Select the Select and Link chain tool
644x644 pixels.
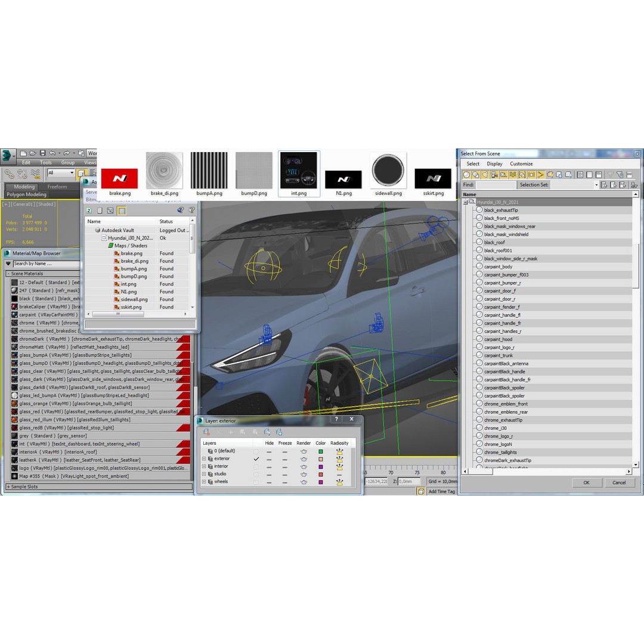click(x=9, y=174)
